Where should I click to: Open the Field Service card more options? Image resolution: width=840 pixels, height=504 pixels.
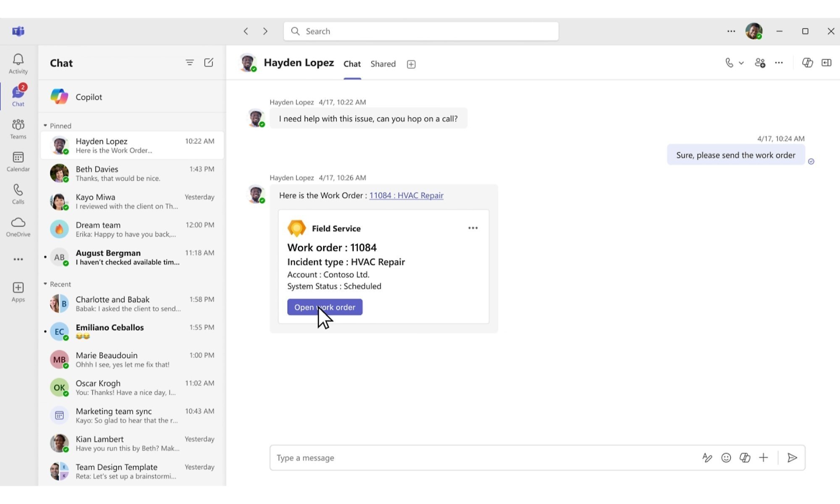(473, 228)
